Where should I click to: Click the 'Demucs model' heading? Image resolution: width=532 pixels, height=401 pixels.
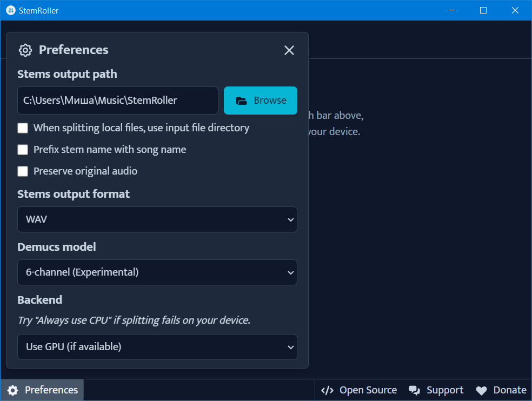[57, 247]
